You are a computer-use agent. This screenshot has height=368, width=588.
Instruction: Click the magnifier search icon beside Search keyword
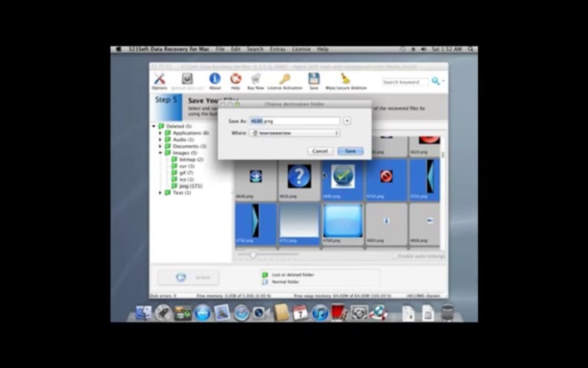coord(435,81)
